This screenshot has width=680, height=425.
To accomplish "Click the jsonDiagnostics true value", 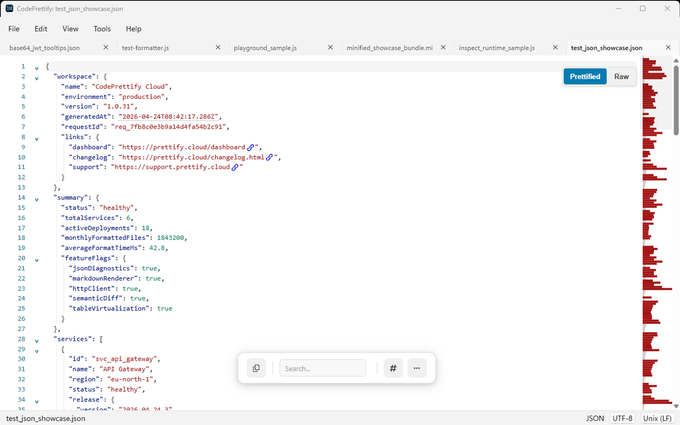I will point(149,268).
